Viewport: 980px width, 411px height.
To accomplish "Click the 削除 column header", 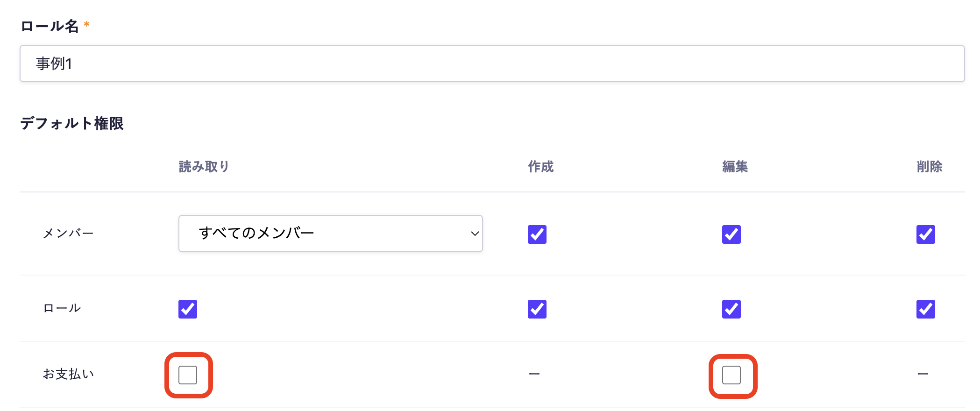I will click(x=929, y=167).
